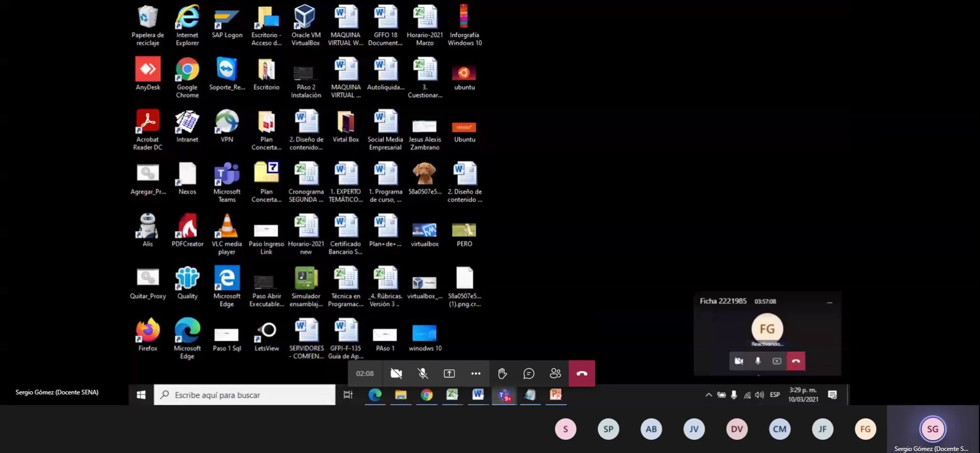The image size is (980, 453).
Task: Click the Simulador ensamblaj... desktop icon
Action: pyautogui.click(x=306, y=286)
